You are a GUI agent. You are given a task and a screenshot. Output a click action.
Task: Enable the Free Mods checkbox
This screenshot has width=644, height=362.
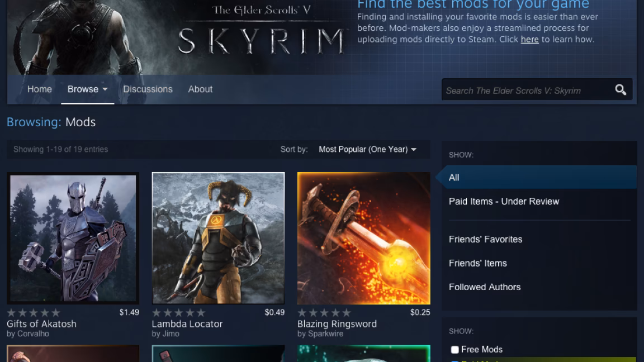click(x=454, y=350)
